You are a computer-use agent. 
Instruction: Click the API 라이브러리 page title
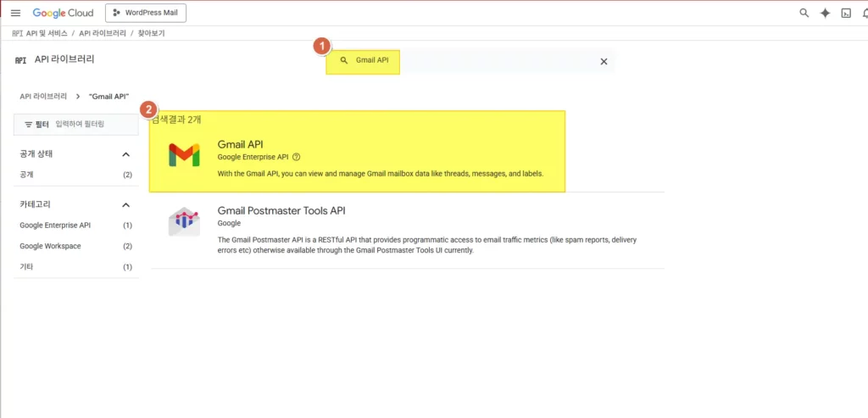pos(64,59)
